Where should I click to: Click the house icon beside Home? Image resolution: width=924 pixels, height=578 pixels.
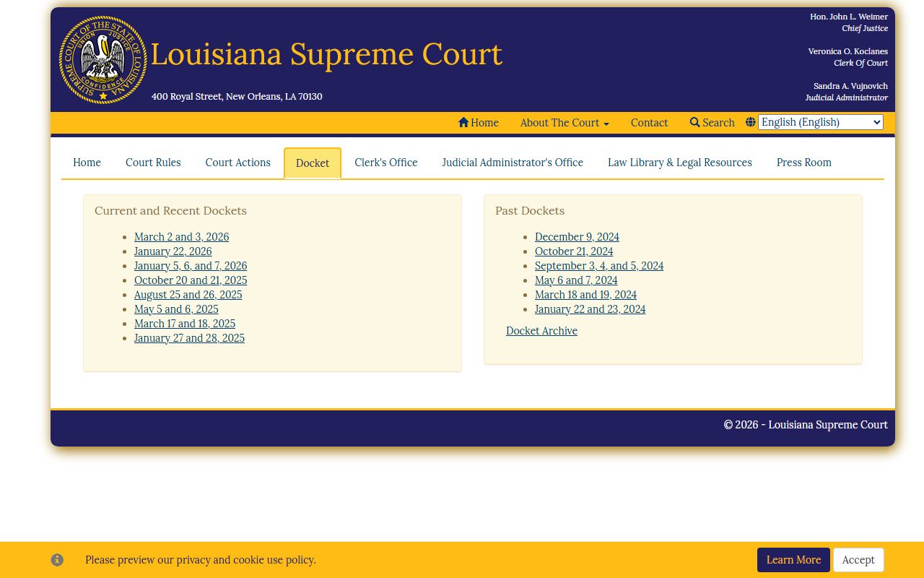point(463,123)
